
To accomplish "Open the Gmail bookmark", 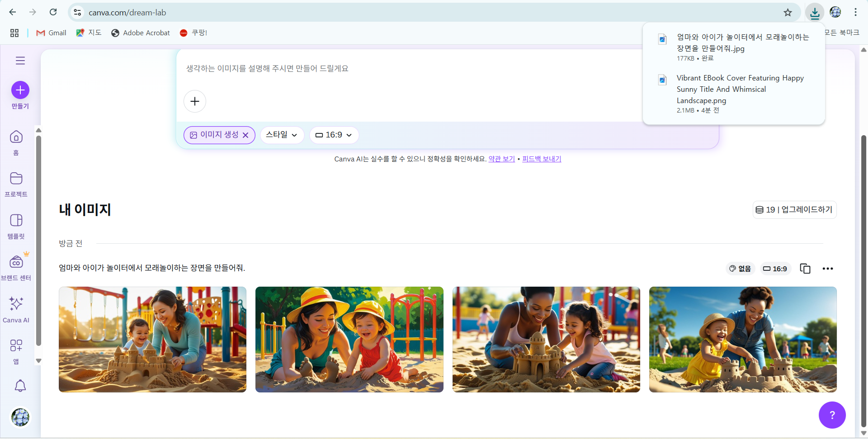I will (x=52, y=33).
